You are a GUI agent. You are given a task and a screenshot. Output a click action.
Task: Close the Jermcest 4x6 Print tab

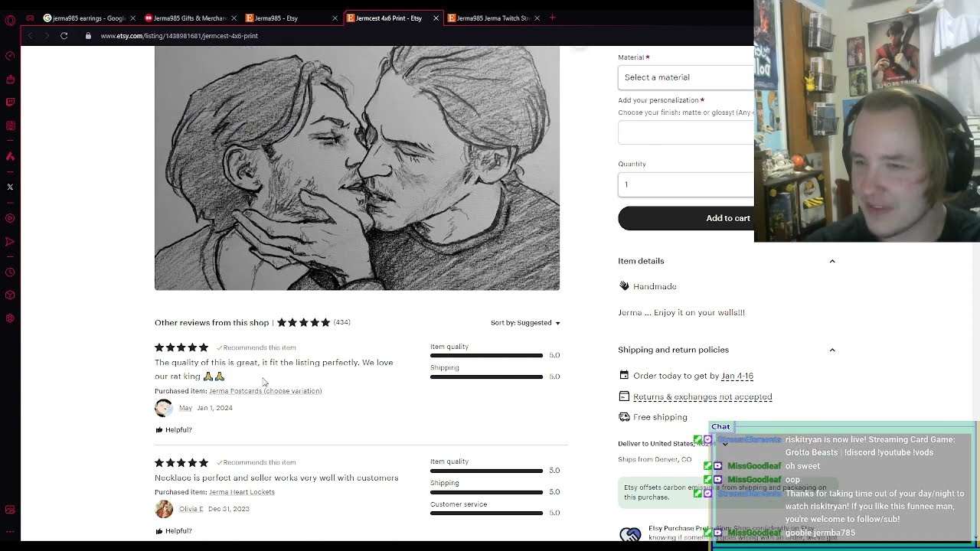(436, 18)
